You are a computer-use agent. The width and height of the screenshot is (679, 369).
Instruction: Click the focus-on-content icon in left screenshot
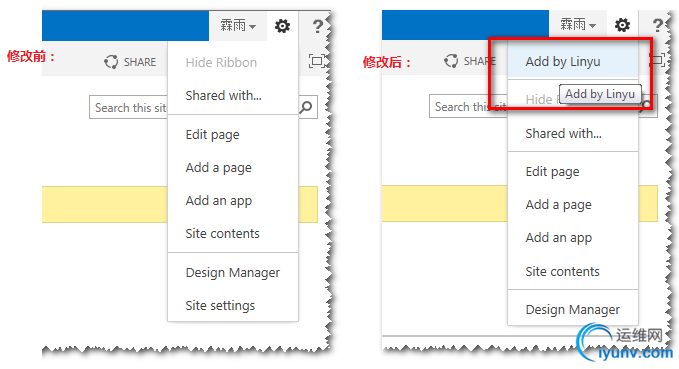(x=317, y=61)
